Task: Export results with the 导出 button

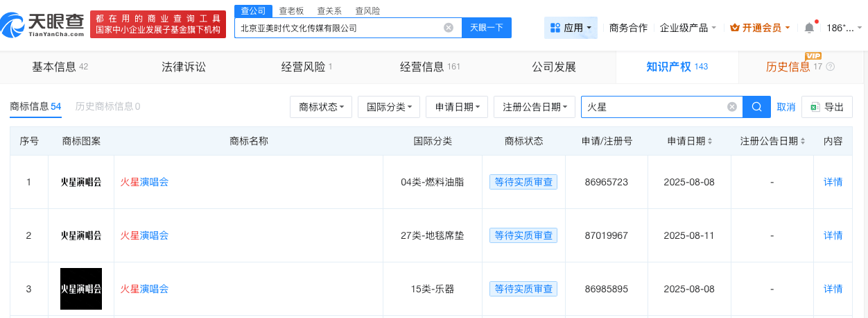Action: (x=827, y=107)
